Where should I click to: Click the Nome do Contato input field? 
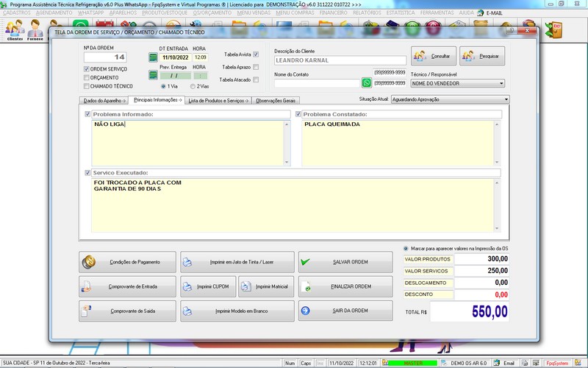point(317,83)
